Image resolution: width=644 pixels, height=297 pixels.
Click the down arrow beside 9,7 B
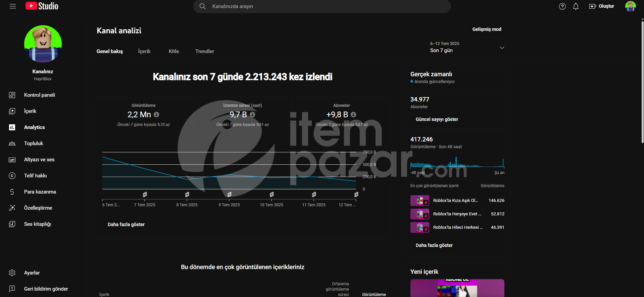click(x=252, y=115)
